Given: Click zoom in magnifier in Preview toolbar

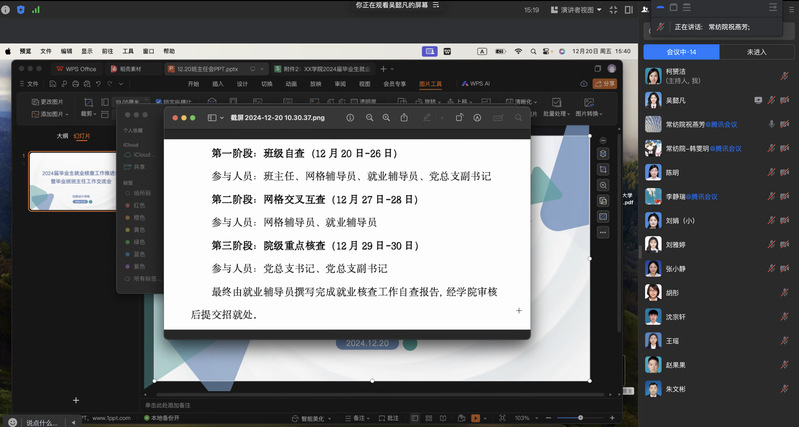Looking at the screenshot, I should pos(388,118).
